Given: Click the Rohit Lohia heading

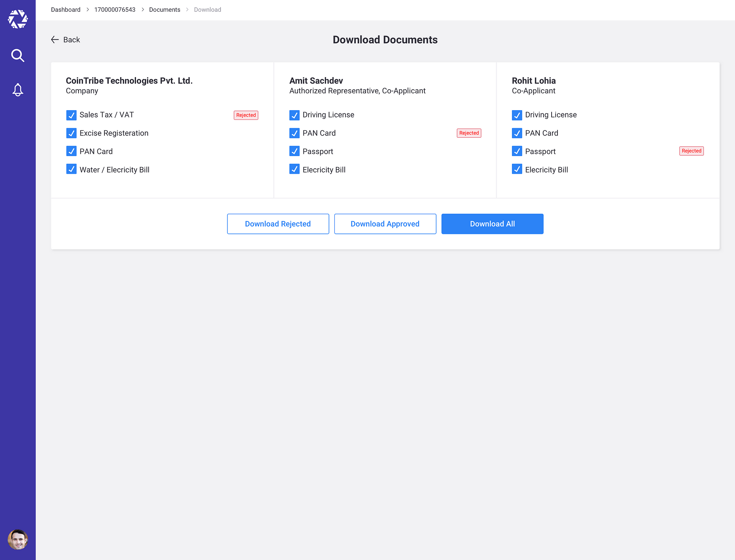Looking at the screenshot, I should tap(534, 81).
